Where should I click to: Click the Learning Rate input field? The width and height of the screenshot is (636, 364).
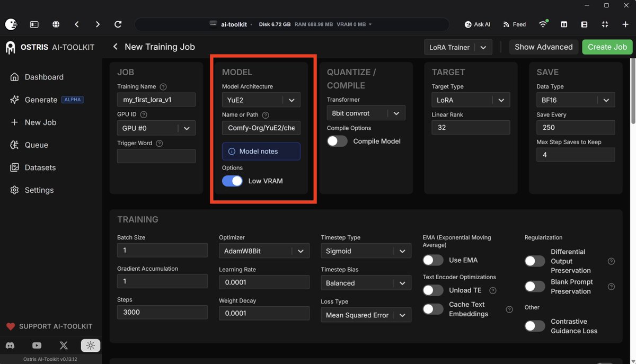(x=264, y=282)
